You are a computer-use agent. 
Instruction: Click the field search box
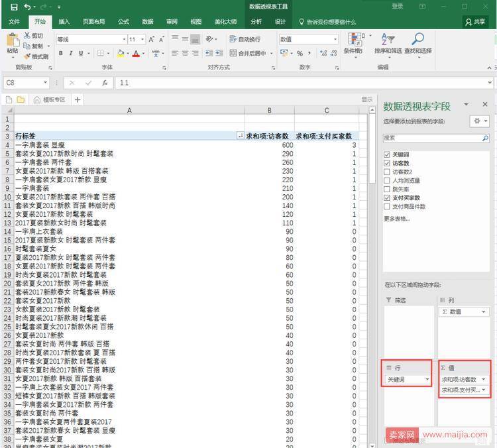click(436, 138)
